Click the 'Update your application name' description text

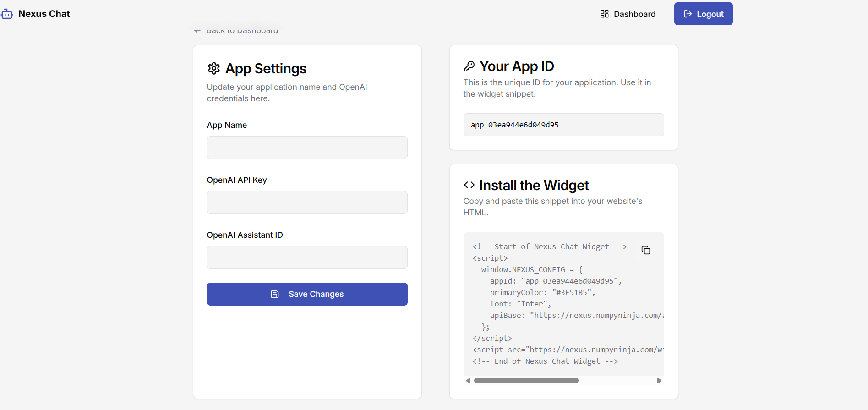coord(287,93)
